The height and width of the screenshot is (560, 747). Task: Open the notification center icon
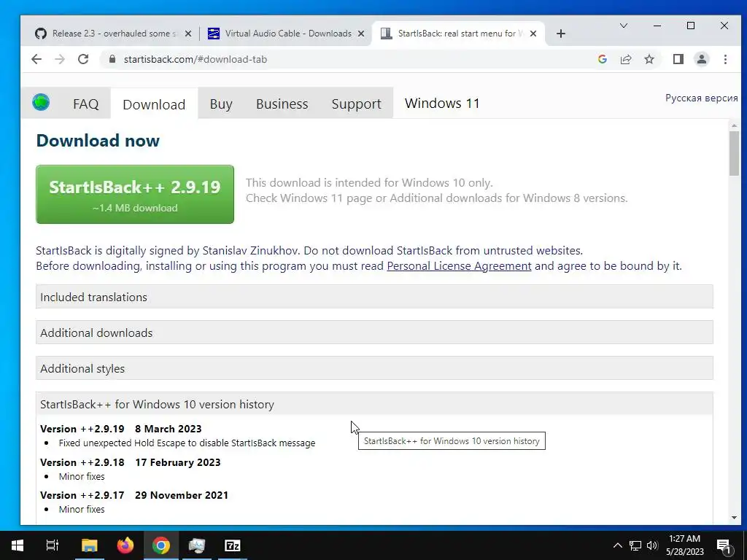(724, 545)
